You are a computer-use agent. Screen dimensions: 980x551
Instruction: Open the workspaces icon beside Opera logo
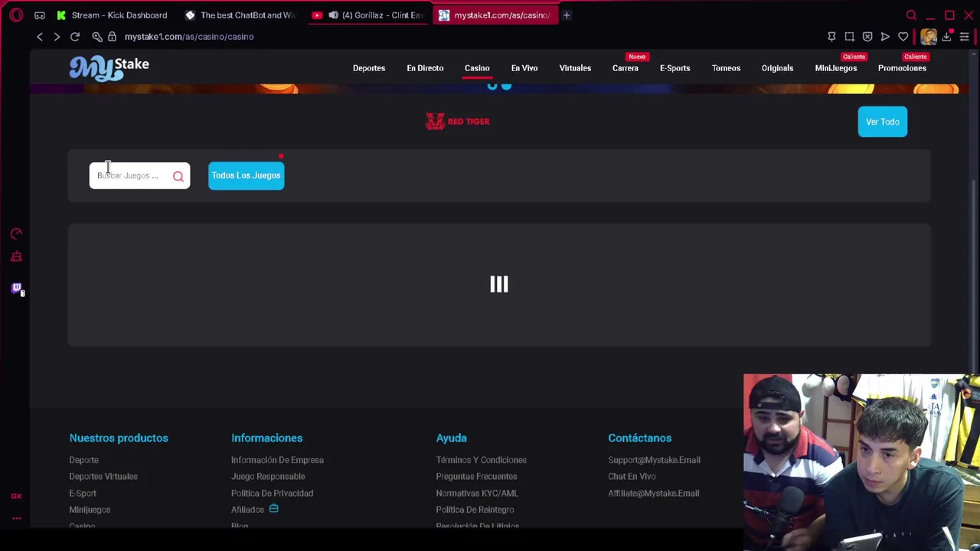click(x=40, y=15)
